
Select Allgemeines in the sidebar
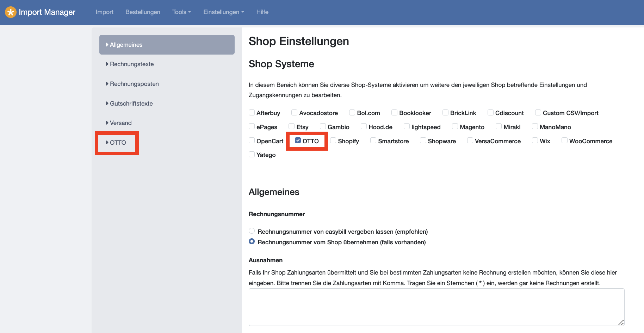[x=167, y=45]
